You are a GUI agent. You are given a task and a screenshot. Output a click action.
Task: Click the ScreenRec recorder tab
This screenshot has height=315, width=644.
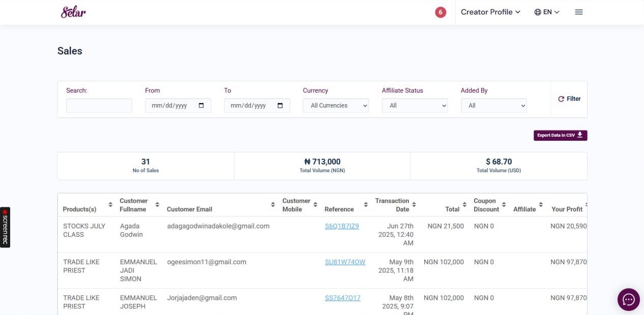pos(5,227)
